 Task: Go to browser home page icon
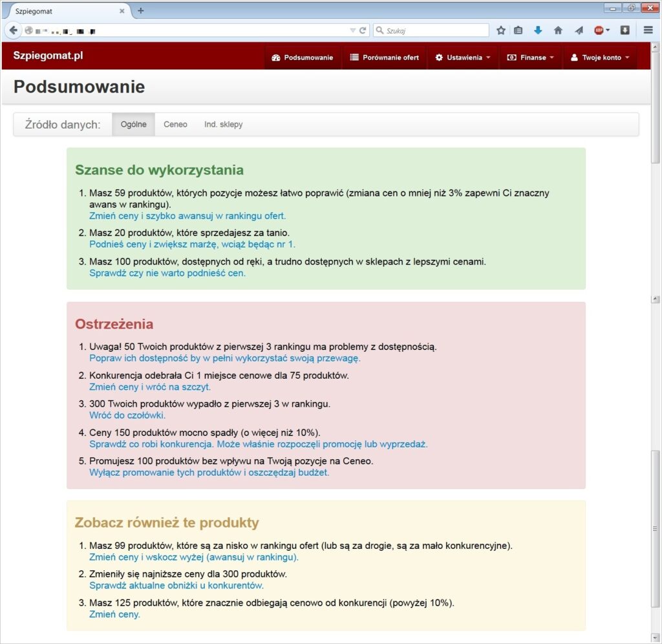coord(558,30)
